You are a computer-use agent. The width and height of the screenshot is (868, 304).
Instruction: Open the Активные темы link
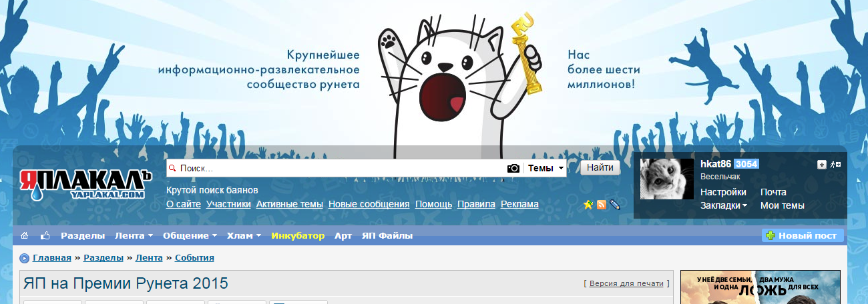pos(290,205)
